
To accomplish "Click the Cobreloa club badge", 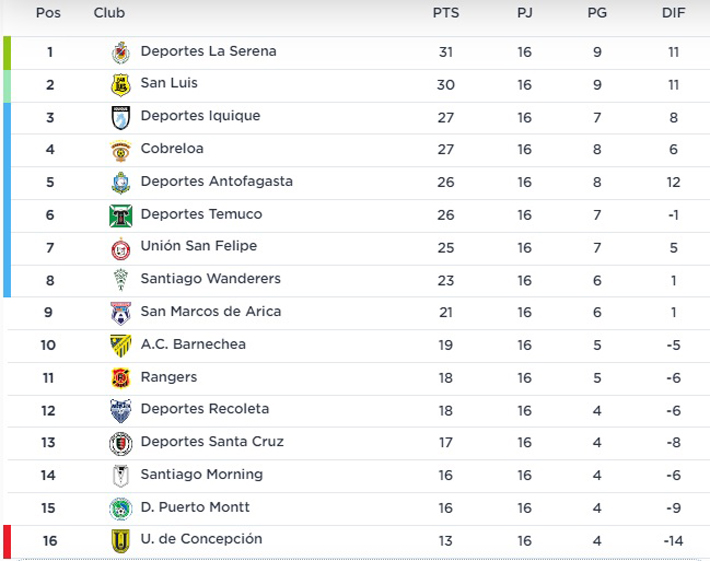I will coord(120,151).
